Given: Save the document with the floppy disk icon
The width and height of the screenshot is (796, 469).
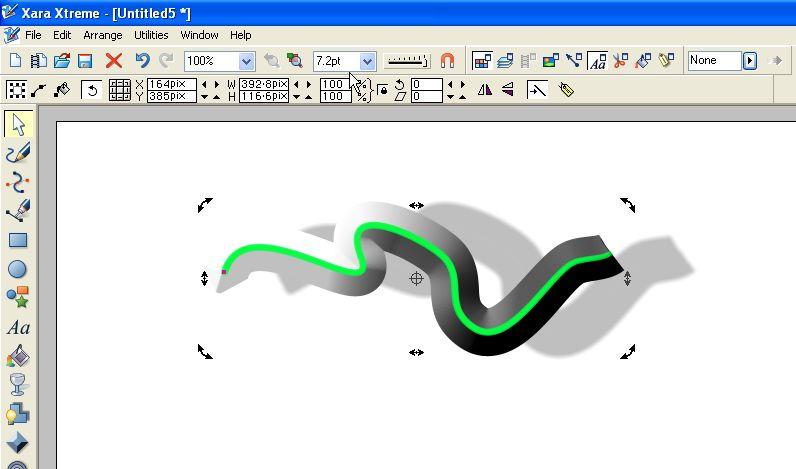Looking at the screenshot, I should click(x=85, y=61).
